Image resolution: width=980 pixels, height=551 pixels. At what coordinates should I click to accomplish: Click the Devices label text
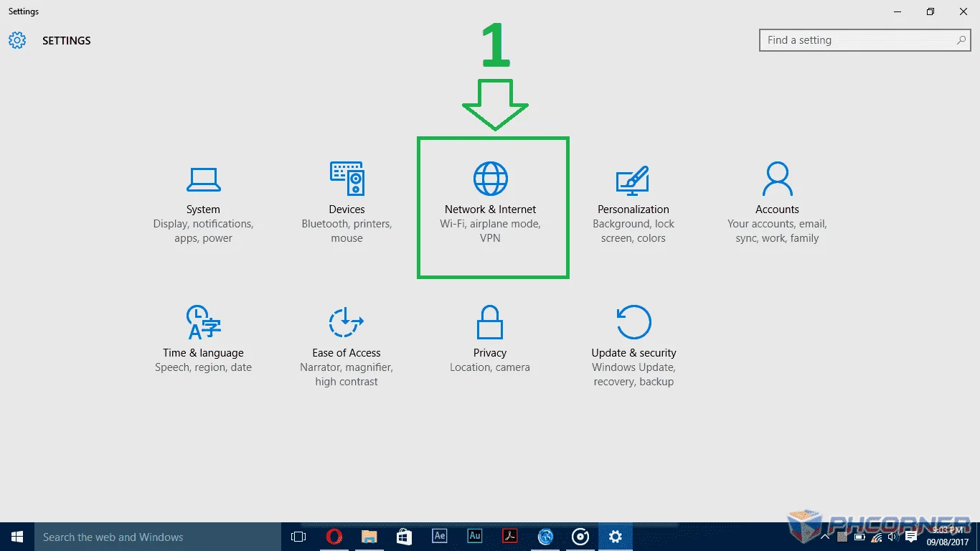coord(347,209)
